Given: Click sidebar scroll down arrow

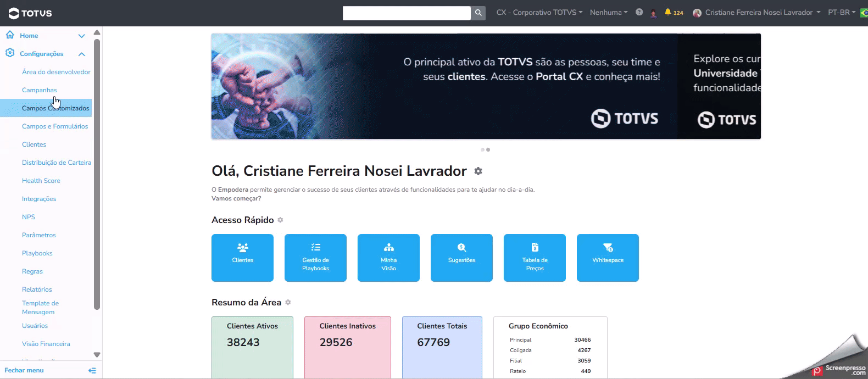Looking at the screenshot, I should (x=97, y=355).
